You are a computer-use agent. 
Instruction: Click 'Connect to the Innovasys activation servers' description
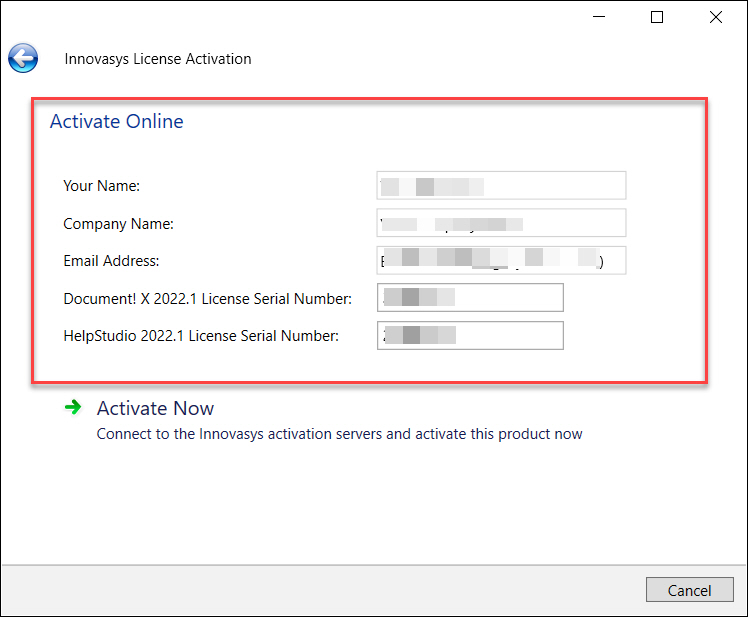tap(339, 434)
